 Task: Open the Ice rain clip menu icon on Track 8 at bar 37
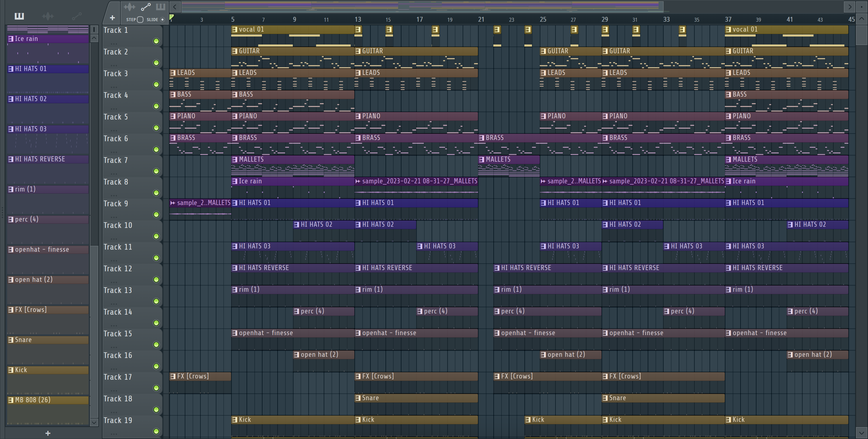pyautogui.click(x=728, y=181)
